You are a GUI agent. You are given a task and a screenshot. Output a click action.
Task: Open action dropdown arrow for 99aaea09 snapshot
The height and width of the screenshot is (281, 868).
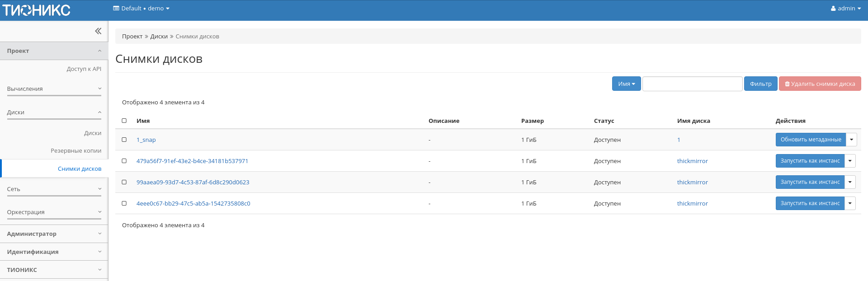click(850, 182)
